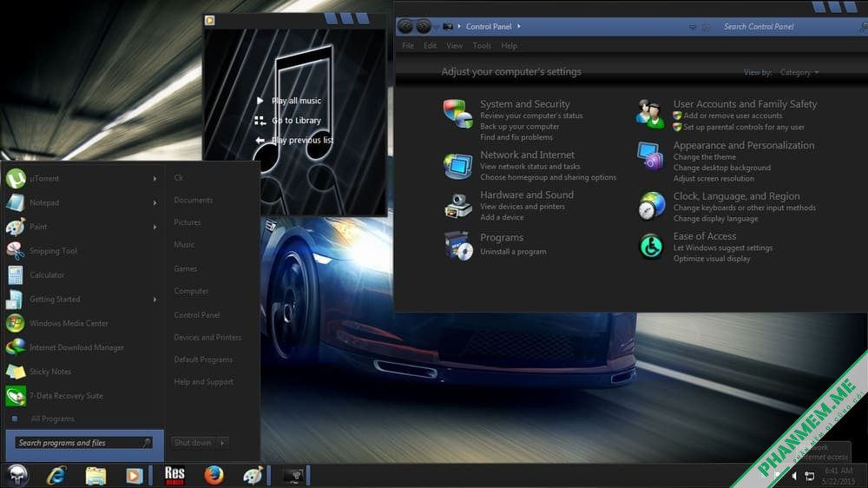Open the Shut down options arrow
The width and height of the screenshot is (868, 488).
coord(222,443)
